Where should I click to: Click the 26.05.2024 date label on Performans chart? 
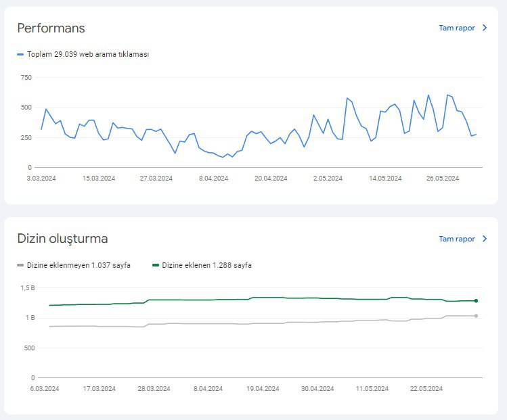442,179
